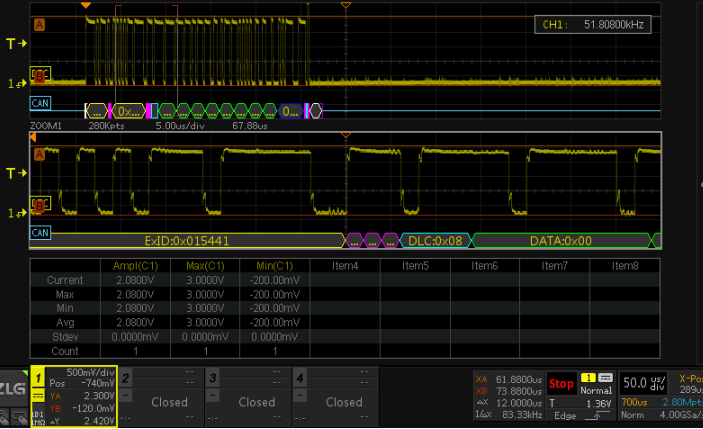Click trigger level T marker in zoom window
The width and height of the screenshot is (703, 429).
tap(16, 173)
